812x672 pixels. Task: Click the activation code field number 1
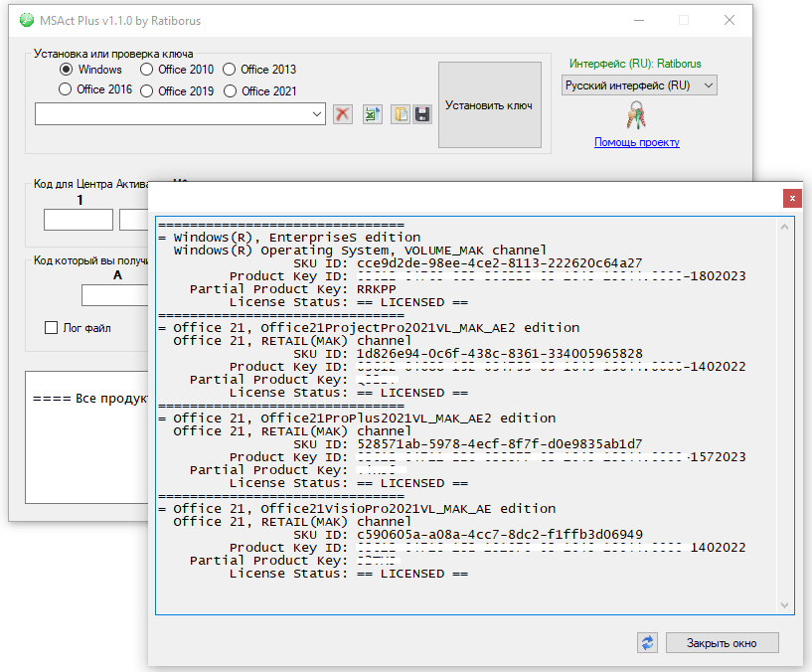click(79, 220)
